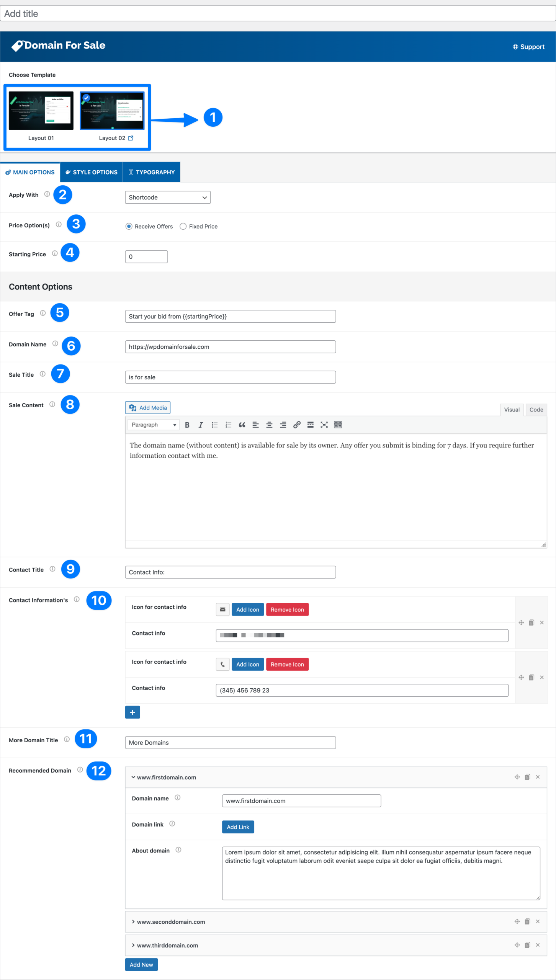This screenshot has height=980, width=556.
Task: Show help info for Starting Price
Action: [55, 253]
